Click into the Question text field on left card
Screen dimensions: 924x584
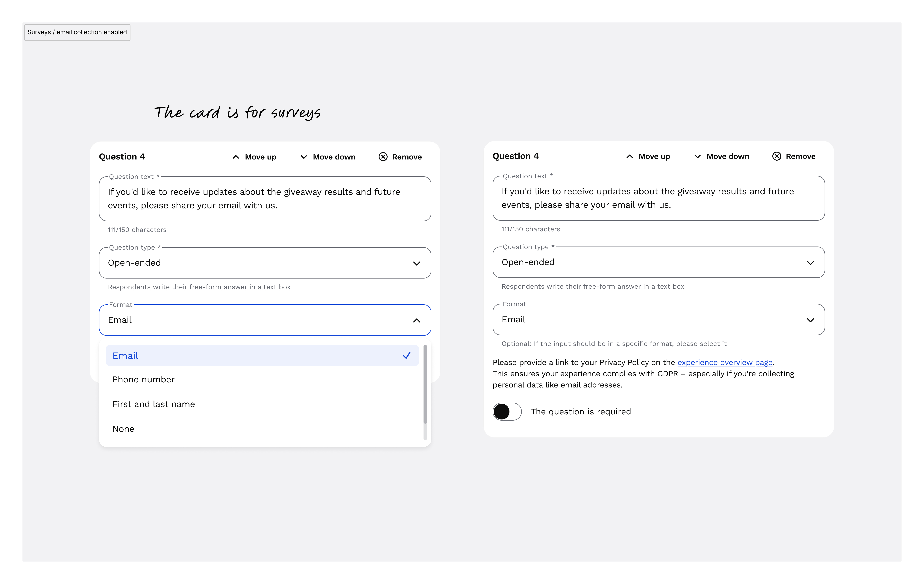[264, 198]
